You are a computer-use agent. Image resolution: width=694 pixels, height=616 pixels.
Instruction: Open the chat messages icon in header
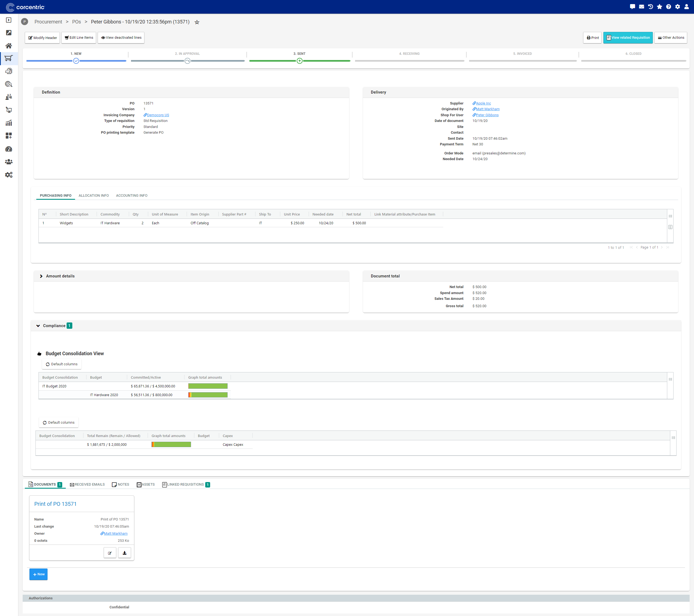coord(632,7)
